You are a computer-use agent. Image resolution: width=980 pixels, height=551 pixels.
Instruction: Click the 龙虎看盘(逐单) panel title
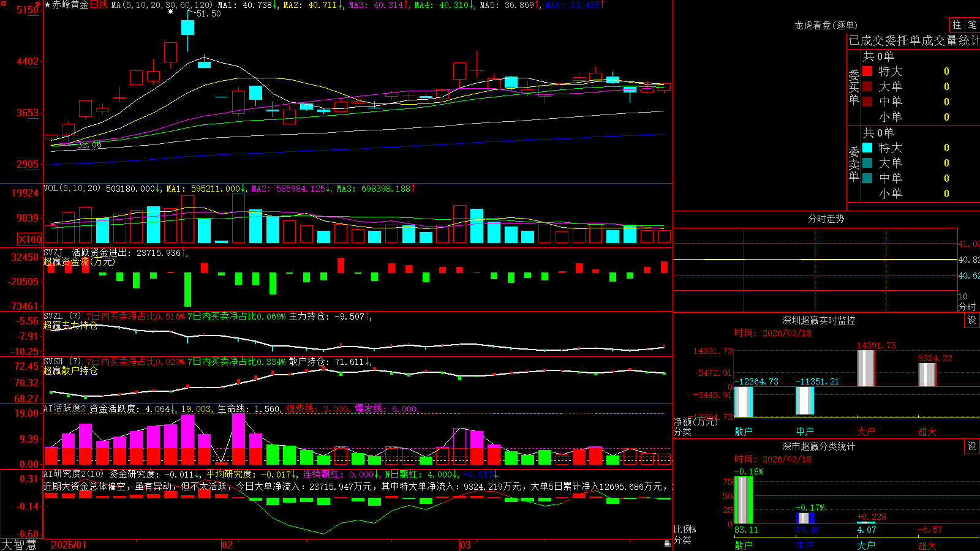pos(826,25)
